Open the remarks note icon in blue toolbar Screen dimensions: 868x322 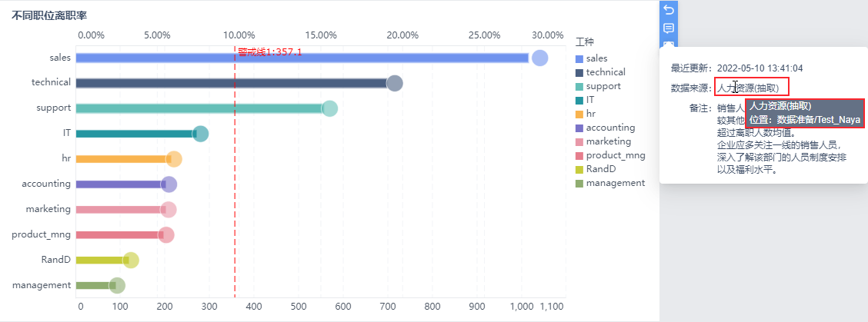(669, 28)
